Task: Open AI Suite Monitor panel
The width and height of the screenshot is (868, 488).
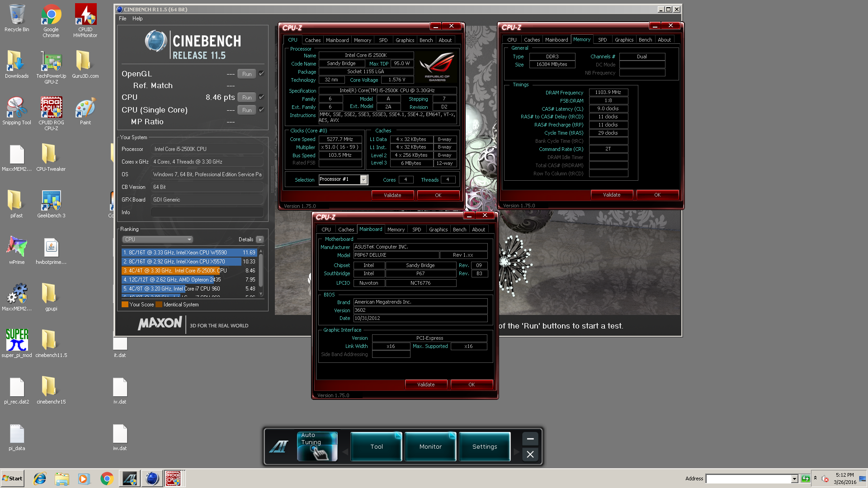Action: pos(430,446)
